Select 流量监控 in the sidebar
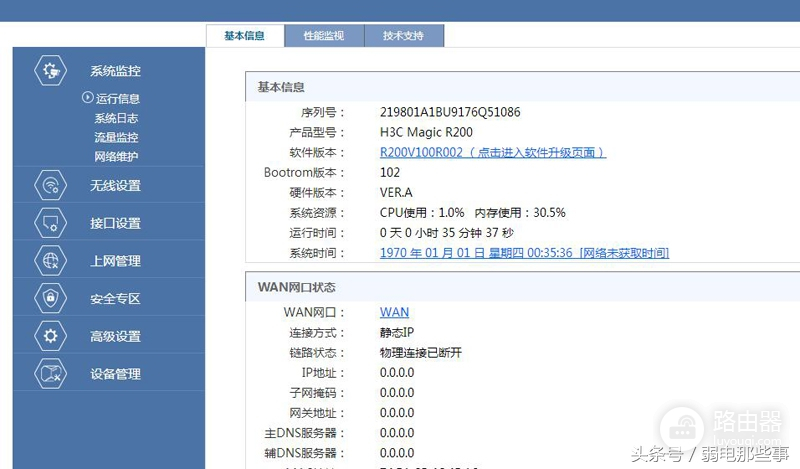The height and width of the screenshot is (469, 800). pyautogui.click(x=116, y=137)
